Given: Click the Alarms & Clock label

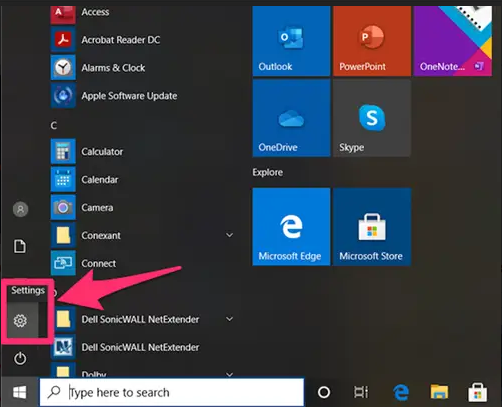Looking at the screenshot, I should 113,68.
